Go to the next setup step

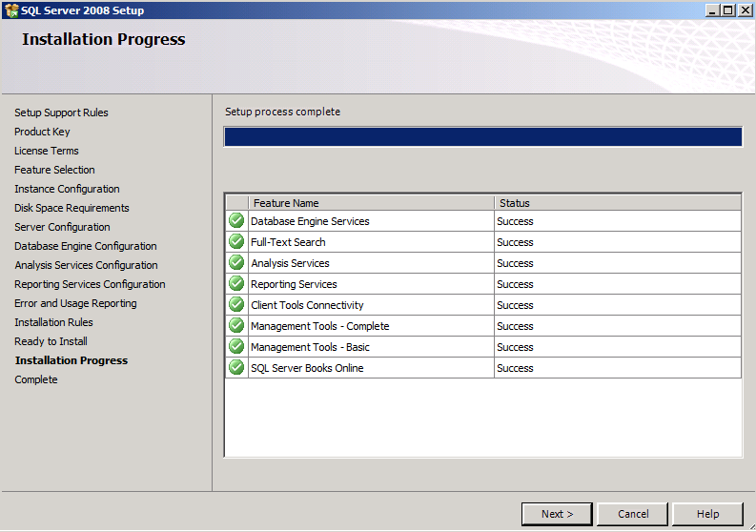[x=557, y=514]
